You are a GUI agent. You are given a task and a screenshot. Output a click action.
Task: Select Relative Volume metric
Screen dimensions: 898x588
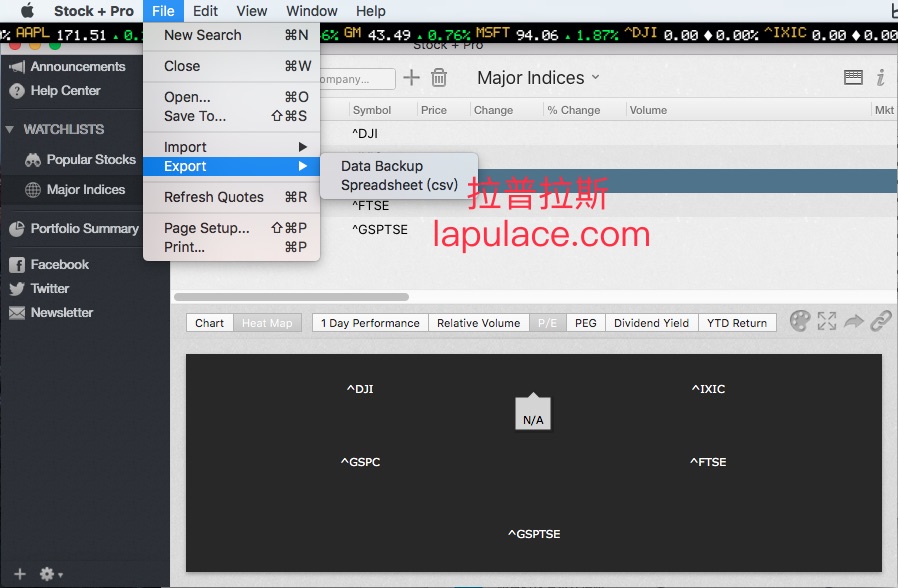click(478, 323)
